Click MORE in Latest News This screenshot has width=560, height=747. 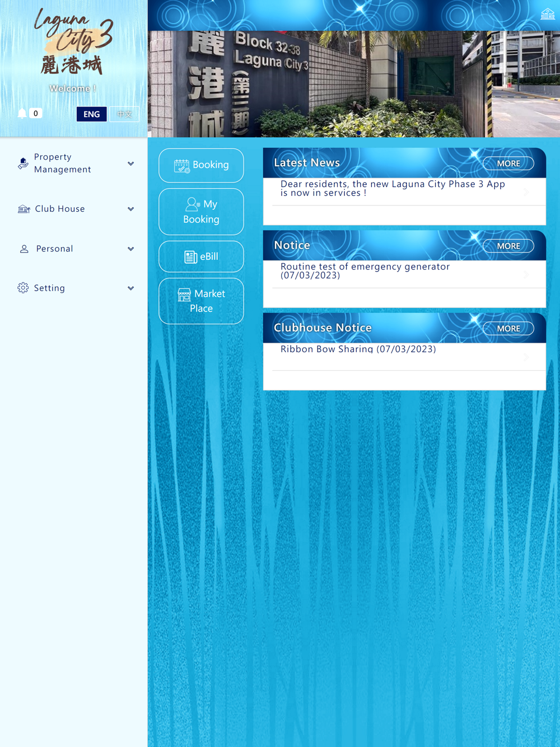(508, 164)
